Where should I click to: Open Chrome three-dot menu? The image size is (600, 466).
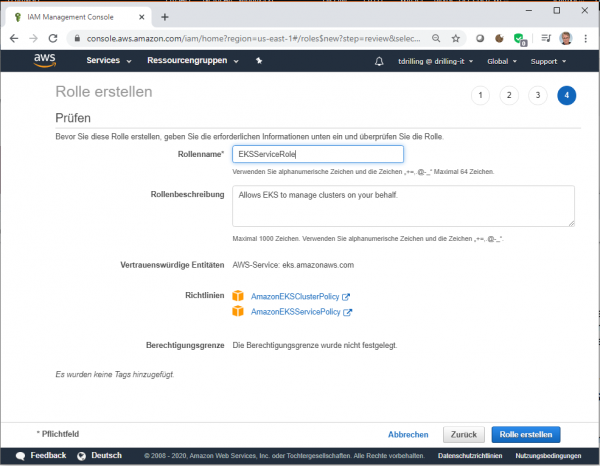tap(585, 38)
